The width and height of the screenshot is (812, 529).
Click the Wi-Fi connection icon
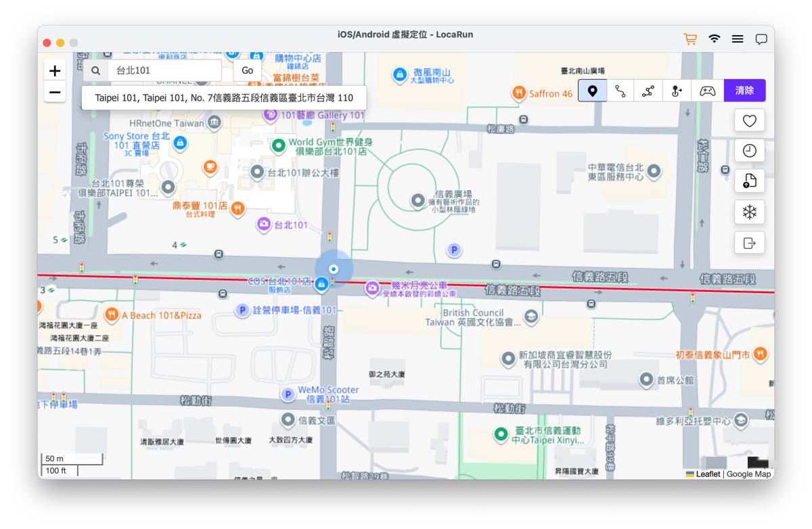[715, 39]
